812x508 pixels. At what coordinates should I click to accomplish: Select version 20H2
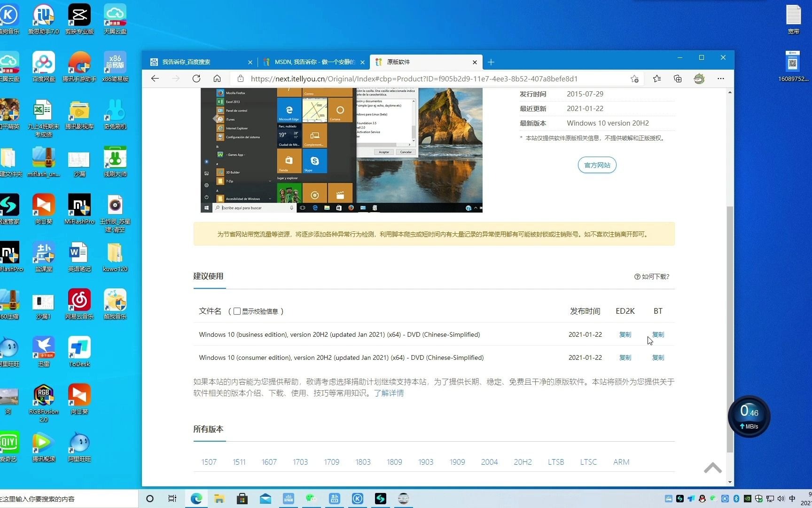tap(523, 462)
